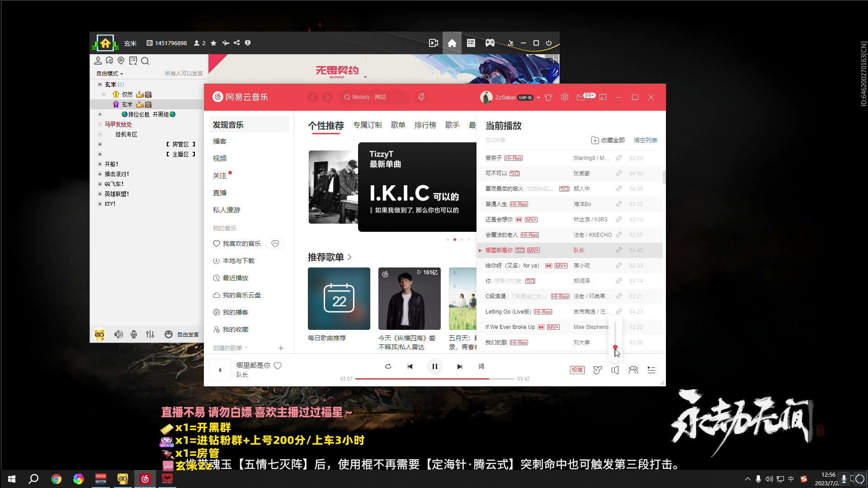The height and width of the screenshot is (488, 868).
Task: Open the MV badge for 还是会想你
Action: click(x=531, y=220)
